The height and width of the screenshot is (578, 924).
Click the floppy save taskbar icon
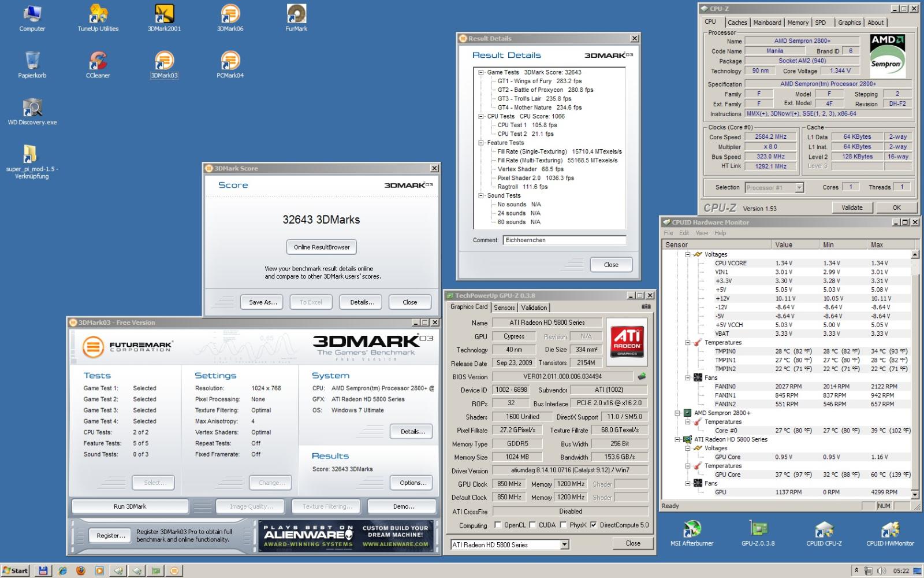point(43,570)
